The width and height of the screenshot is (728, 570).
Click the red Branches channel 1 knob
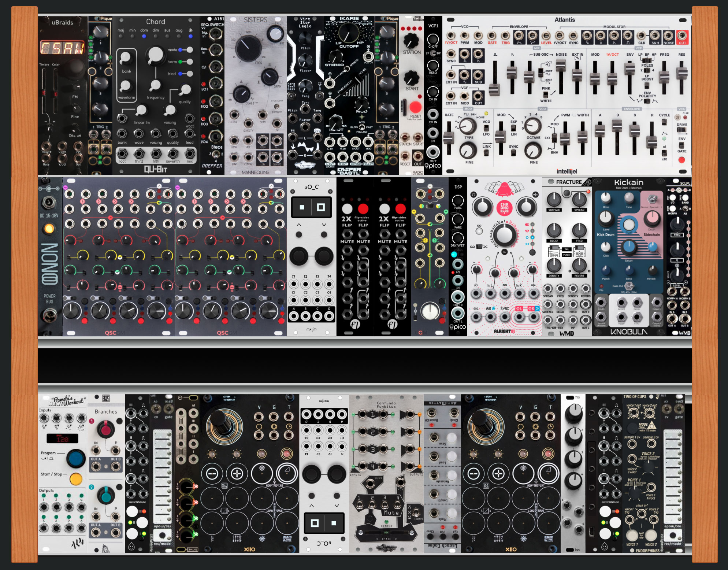click(105, 429)
